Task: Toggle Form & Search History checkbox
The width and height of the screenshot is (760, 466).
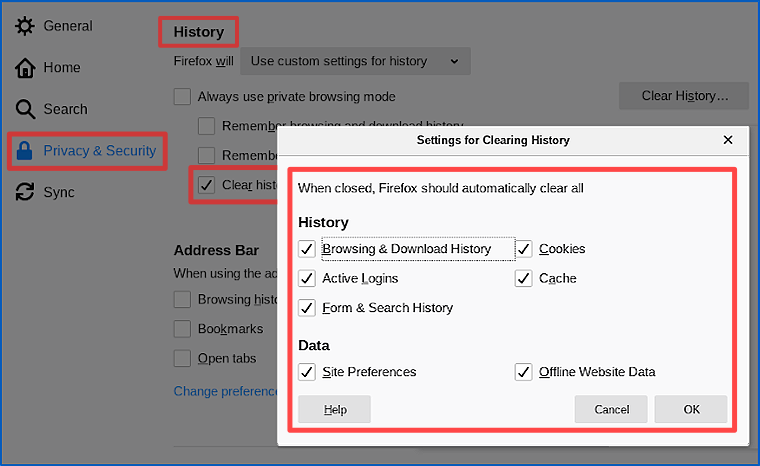Action: pyautogui.click(x=307, y=308)
